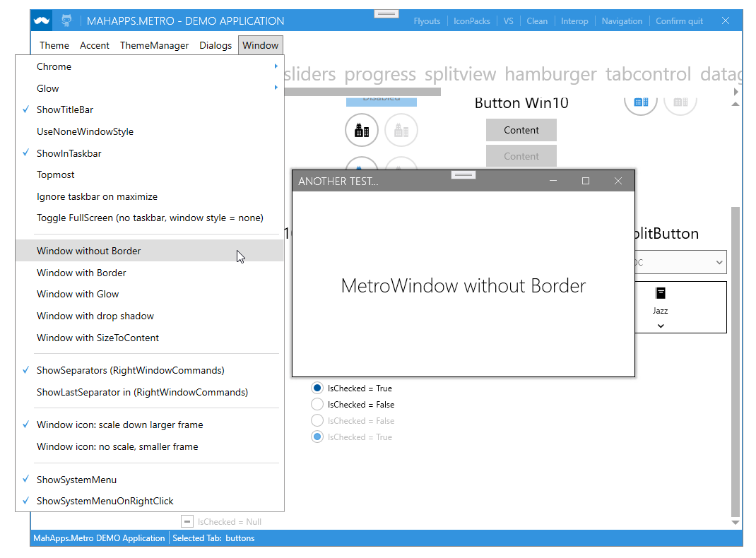Open the Glow submenu arrow
The image size is (756, 558).
pyautogui.click(x=275, y=88)
